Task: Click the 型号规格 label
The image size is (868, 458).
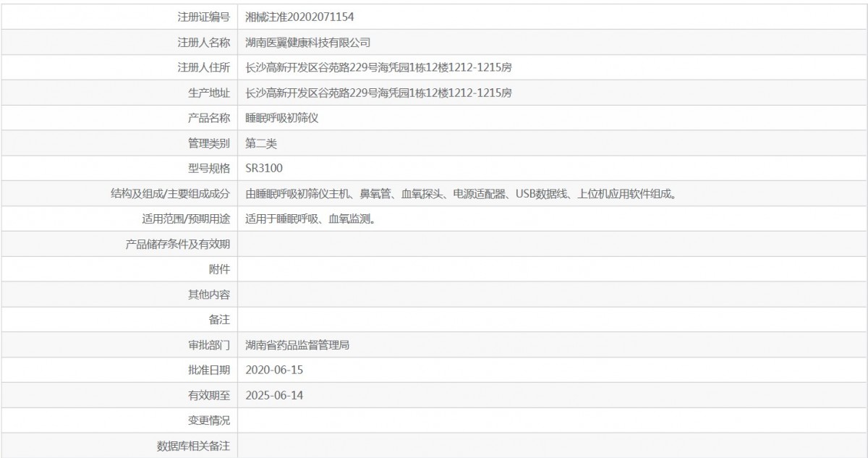Action: [x=209, y=168]
